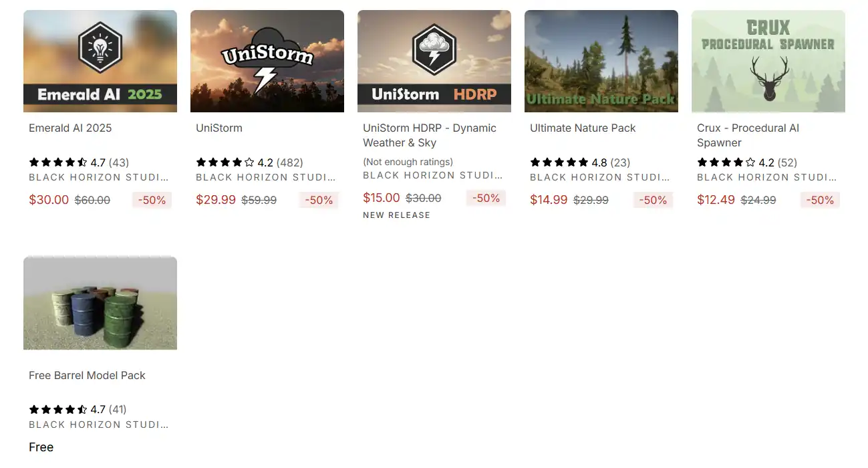
Task: Open the Crux Procedural Spawner deer thumbnail
Action: pyautogui.click(x=768, y=61)
